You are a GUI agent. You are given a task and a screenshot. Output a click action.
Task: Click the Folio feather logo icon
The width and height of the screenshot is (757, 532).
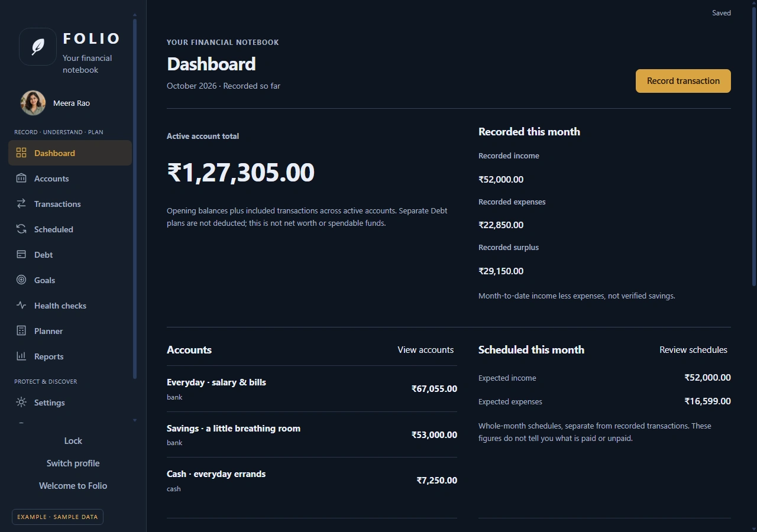pyautogui.click(x=38, y=47)
